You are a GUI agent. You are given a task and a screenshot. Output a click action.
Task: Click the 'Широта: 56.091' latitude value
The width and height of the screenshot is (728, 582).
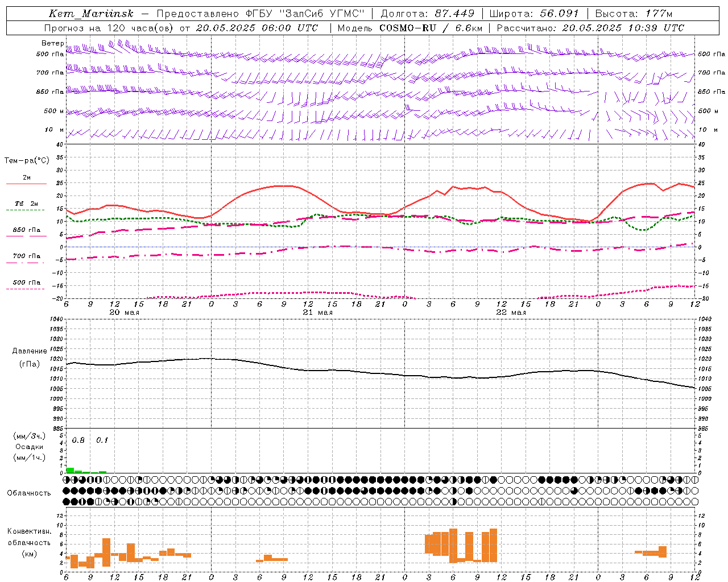[534, 14]
